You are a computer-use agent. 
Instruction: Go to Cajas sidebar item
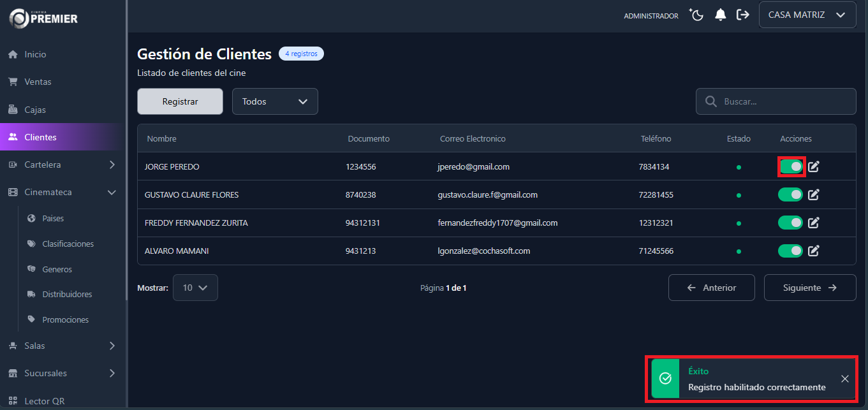(x=35, y=110)
